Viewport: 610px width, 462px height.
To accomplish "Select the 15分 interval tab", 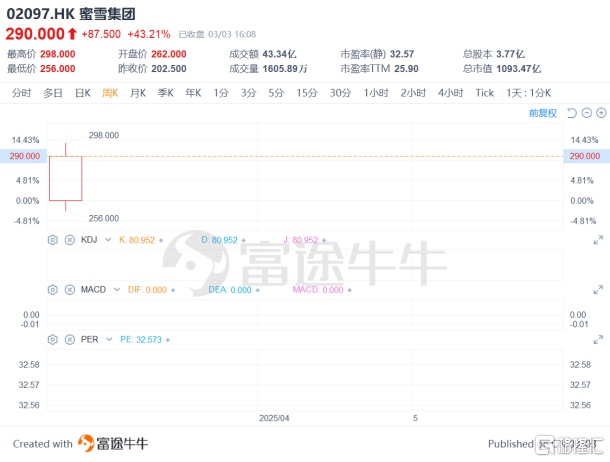I will pyautogui.click(x=306, y=93).
